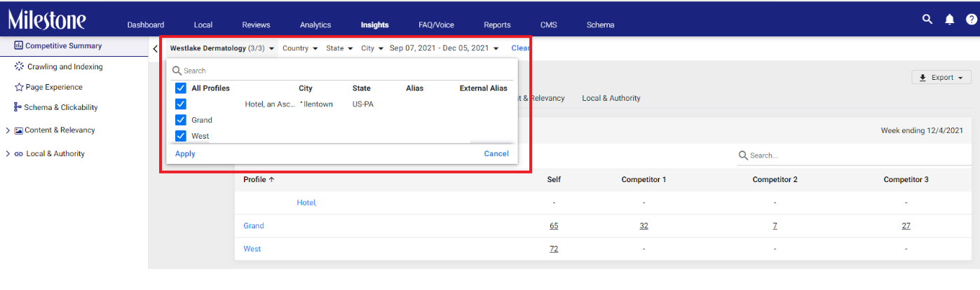Viewport: 980px width, 290px height.
Task: Click the download icon on Export button
Action: [923, 77]
